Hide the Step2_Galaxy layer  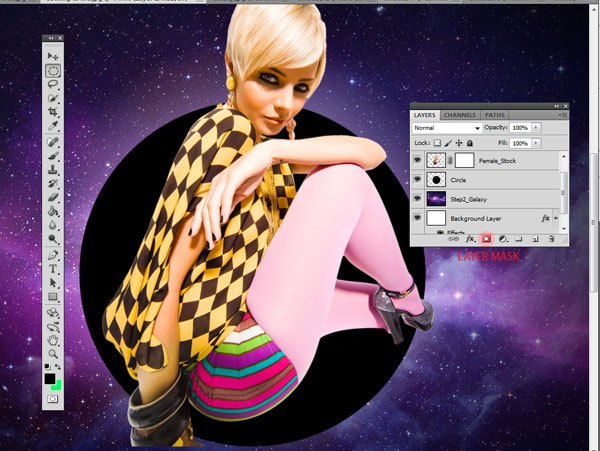point(417,198)
